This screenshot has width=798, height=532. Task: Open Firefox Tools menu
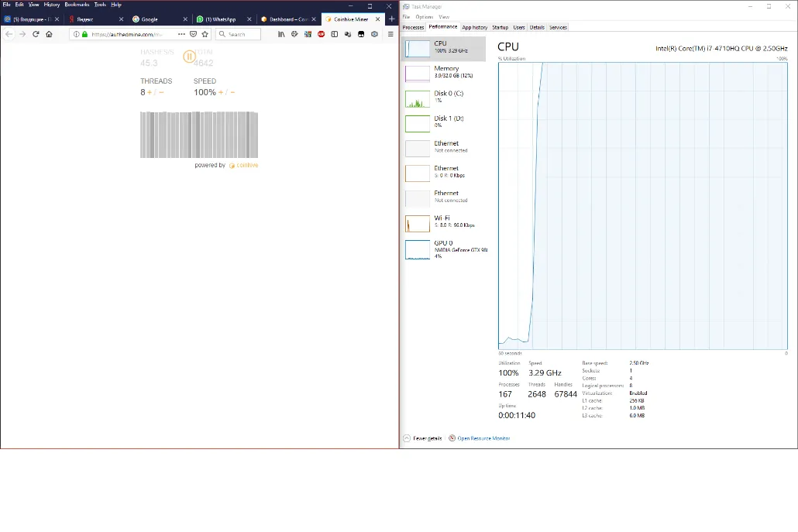(x=100, y=5)
